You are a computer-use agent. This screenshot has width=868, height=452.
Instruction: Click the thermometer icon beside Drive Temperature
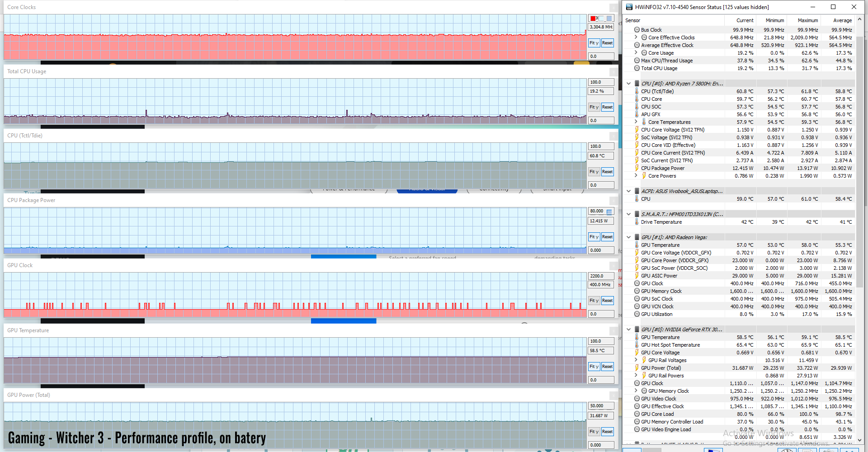pyautogui.click(x=637, y=222)
